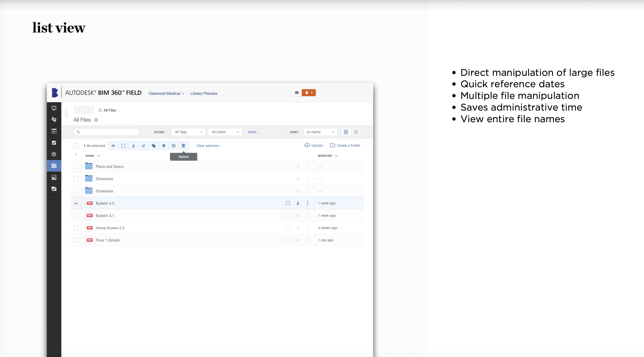
Task: Open the All Dates filter dropdown
Action: (x=225, y=132)
